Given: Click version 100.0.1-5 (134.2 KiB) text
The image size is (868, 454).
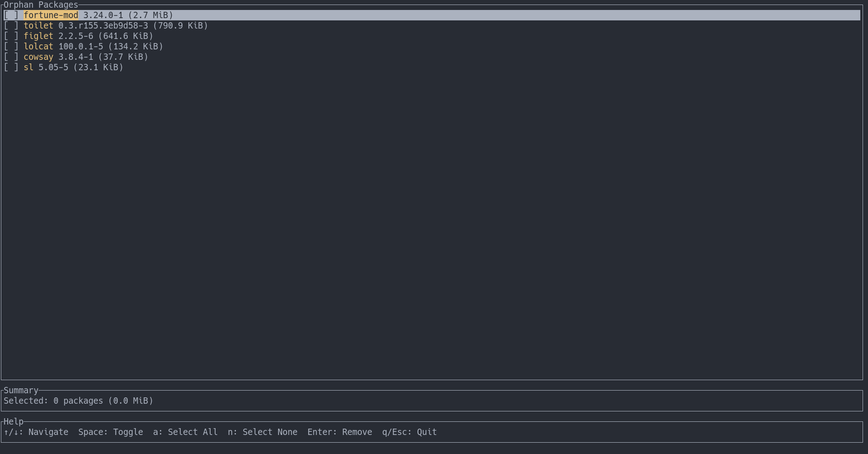Looking at the screenshot, I should [111, 47].
